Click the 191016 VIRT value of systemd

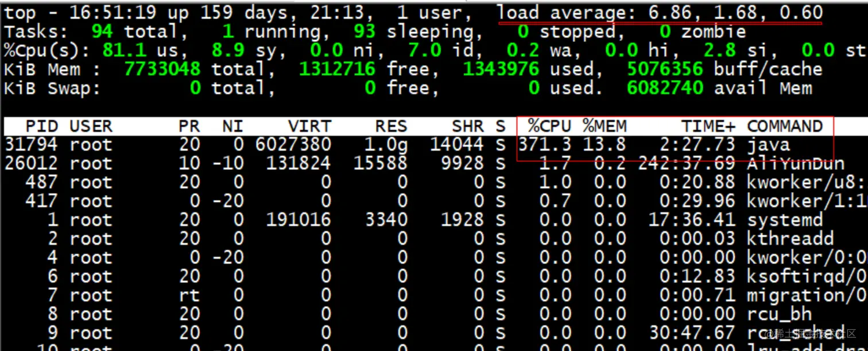[x=299, y=220]
